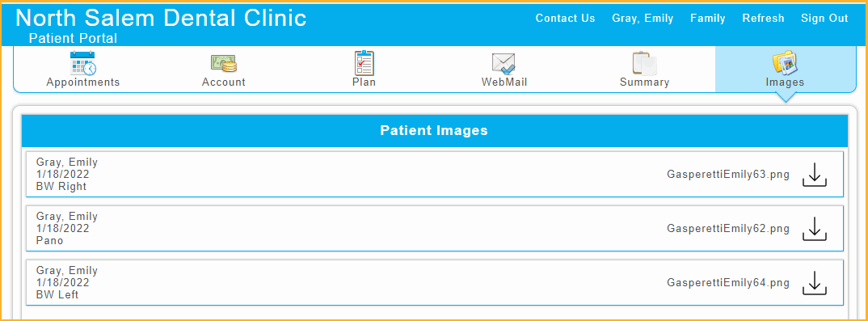Switch to the Appointments tab label
Viewport: 868px width, 321px height.
point(83,82)
